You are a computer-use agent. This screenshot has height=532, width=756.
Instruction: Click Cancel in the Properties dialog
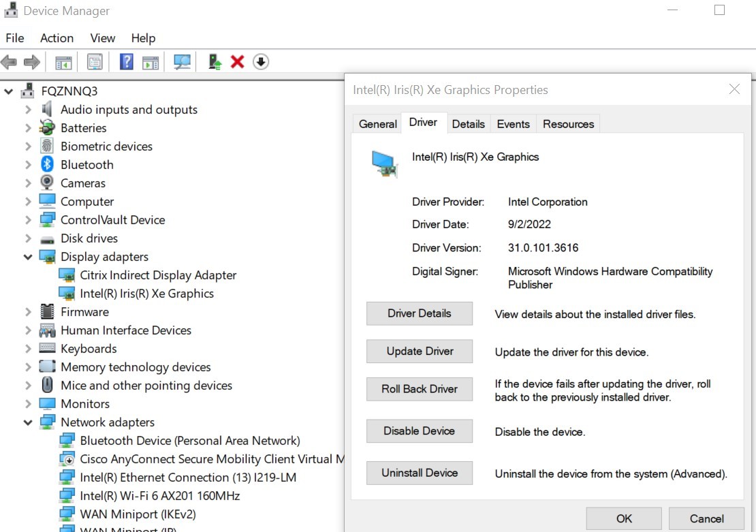pos(706,518)
